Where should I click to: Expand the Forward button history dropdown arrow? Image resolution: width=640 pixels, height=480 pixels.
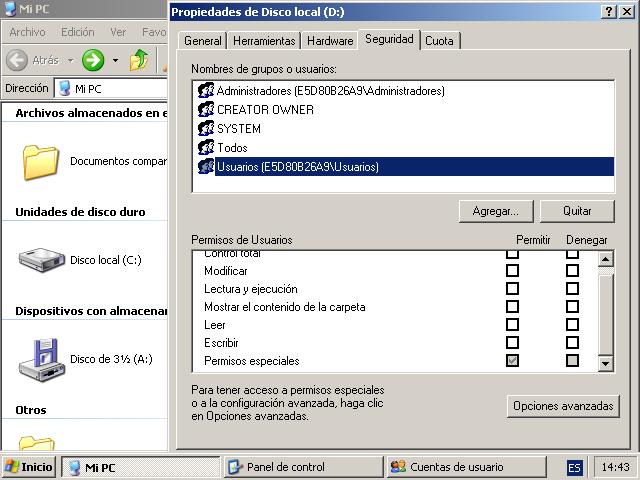pyautogui.click(x=116, y=60)
